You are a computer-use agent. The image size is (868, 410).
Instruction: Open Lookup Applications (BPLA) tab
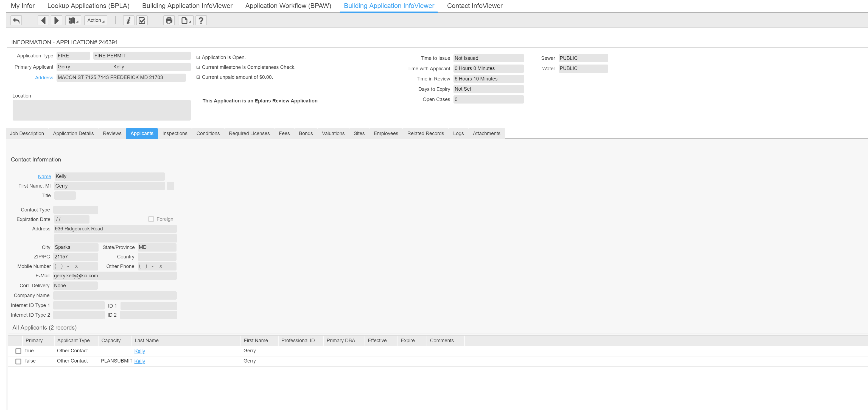point(88,6)
